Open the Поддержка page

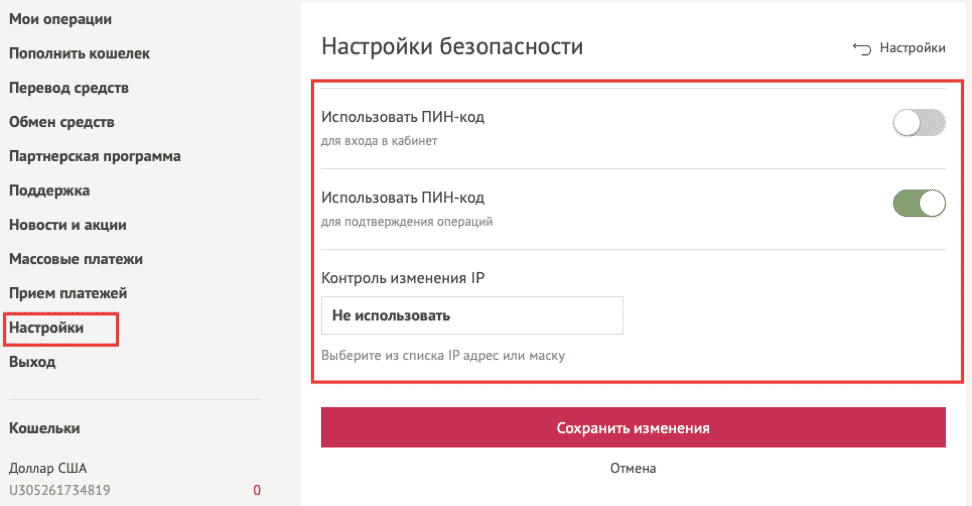(x=49, y=190)
